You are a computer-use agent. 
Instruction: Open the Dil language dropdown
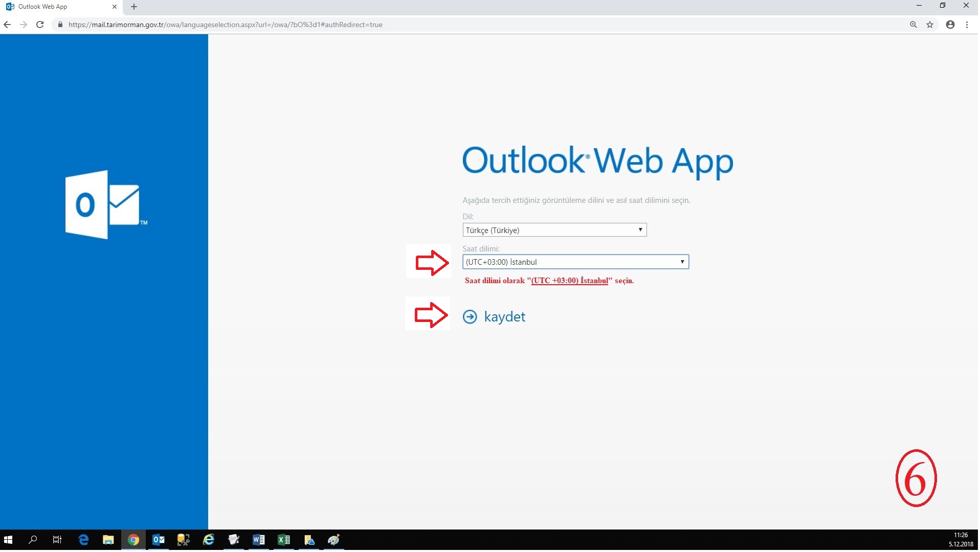click(x=554, y=230)
